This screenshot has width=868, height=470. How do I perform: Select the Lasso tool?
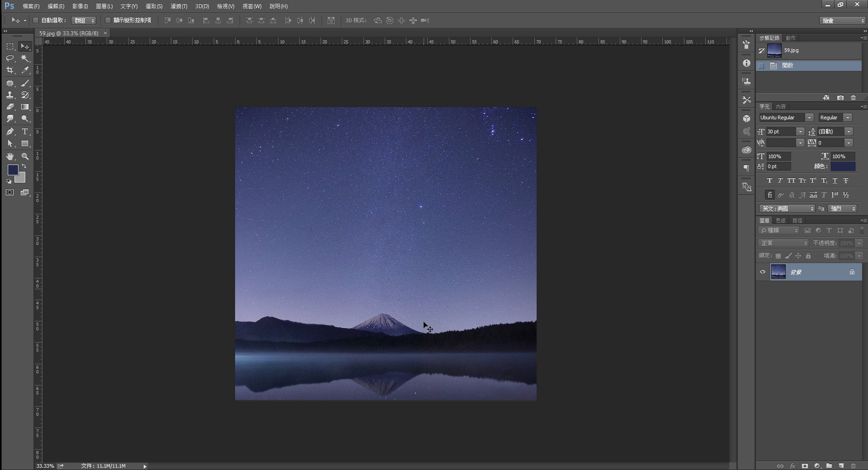(x=10, y=58)
